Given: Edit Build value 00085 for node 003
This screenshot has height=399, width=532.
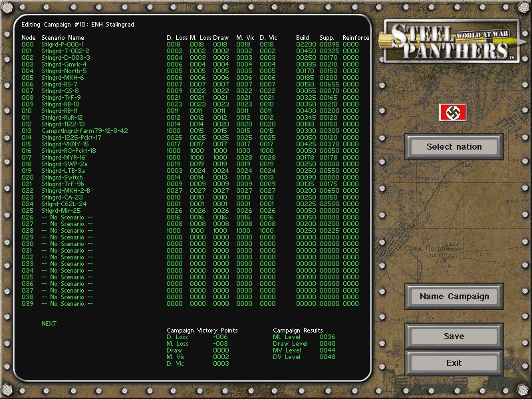Looking at the screenshot, I should 306,64.
